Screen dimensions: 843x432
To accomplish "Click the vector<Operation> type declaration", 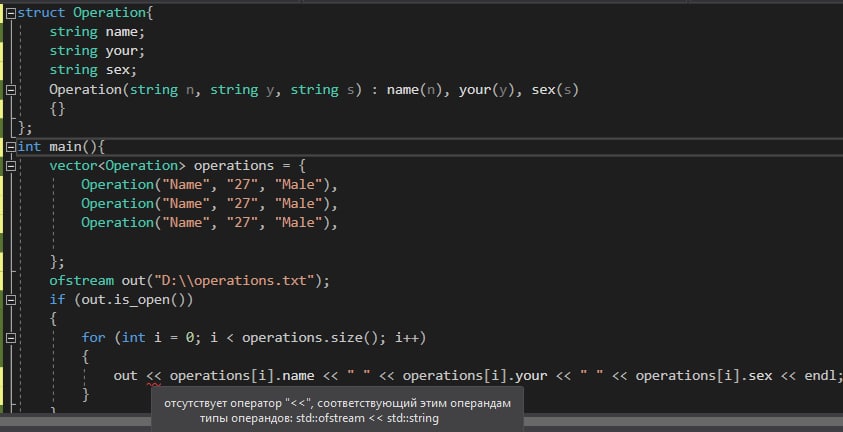I will pyautogui.click(x=117, y=166).
